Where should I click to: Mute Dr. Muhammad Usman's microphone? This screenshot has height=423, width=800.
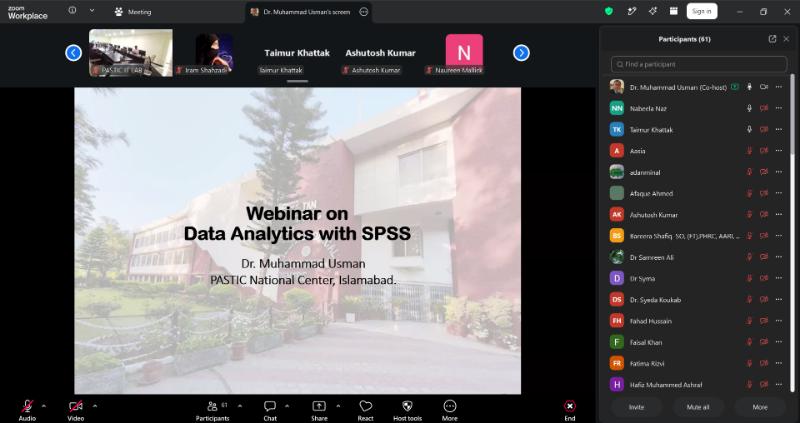click(749, 87)
